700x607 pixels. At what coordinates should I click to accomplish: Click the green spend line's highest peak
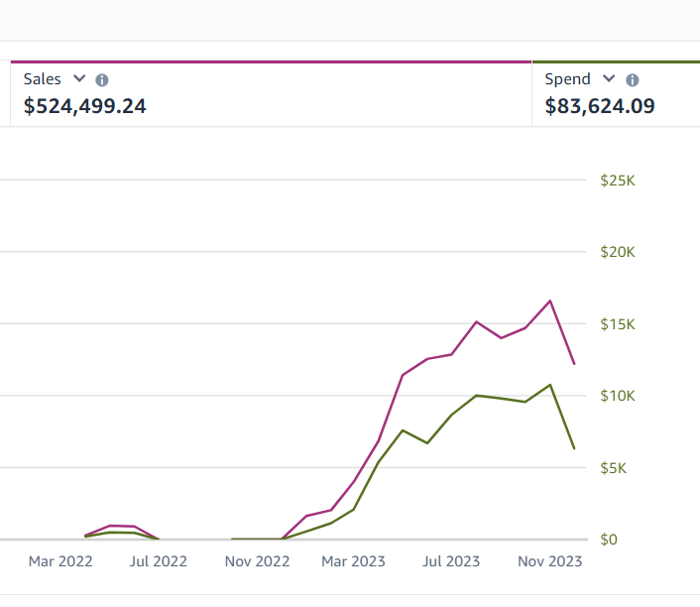[550, 385]
